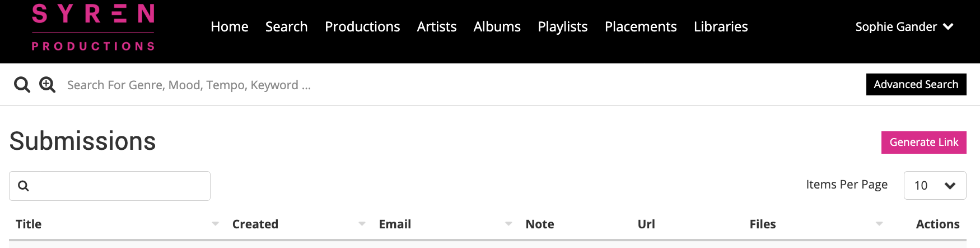Click the Syren Productions logo
Screen dimensions: 980x248
point(93,27)
